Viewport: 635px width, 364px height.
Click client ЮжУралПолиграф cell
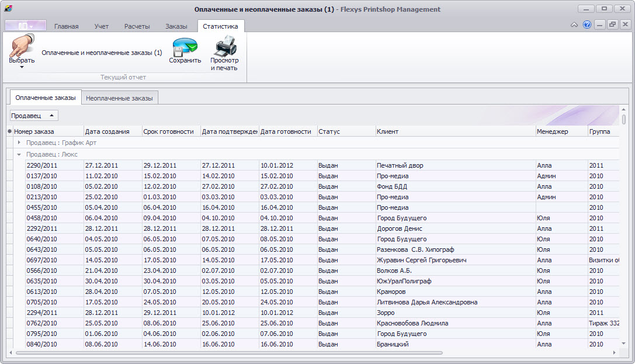point(456,281)
